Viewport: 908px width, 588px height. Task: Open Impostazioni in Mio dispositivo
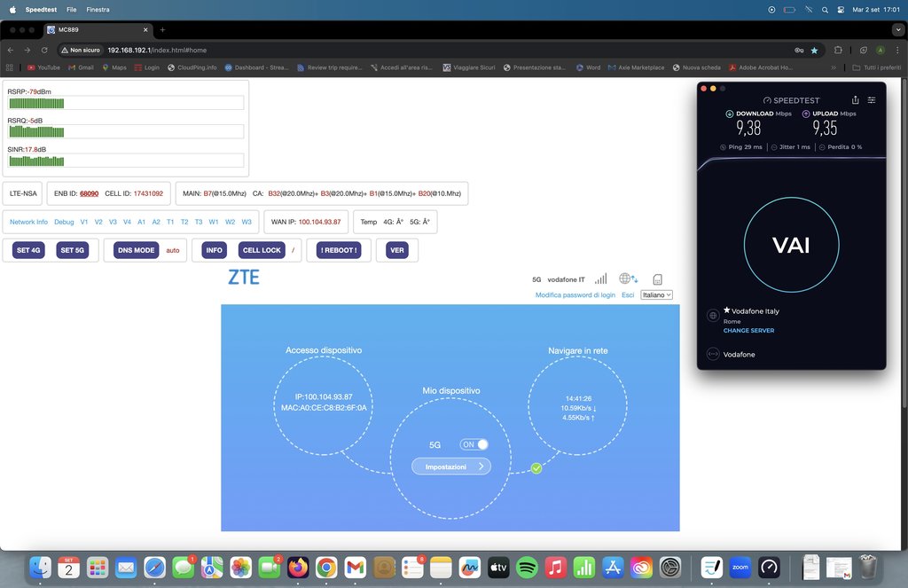tap(451, 466)
